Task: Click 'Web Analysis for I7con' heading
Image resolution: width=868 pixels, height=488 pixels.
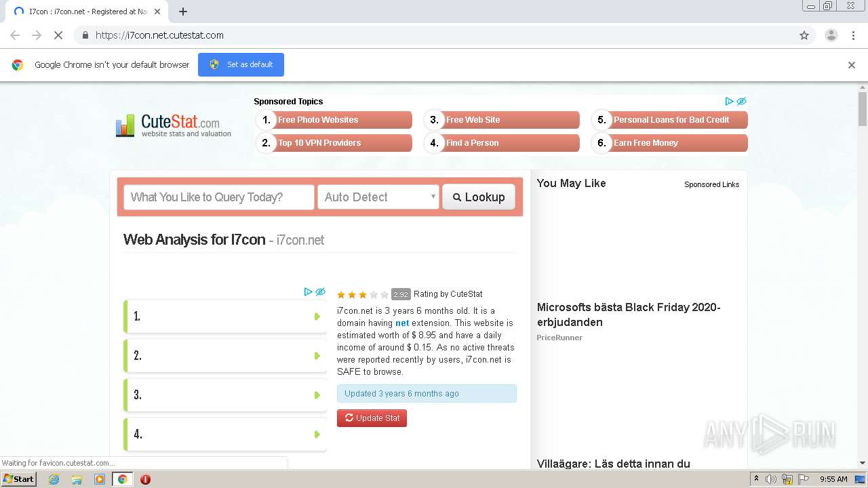Action: pos(195,239)
